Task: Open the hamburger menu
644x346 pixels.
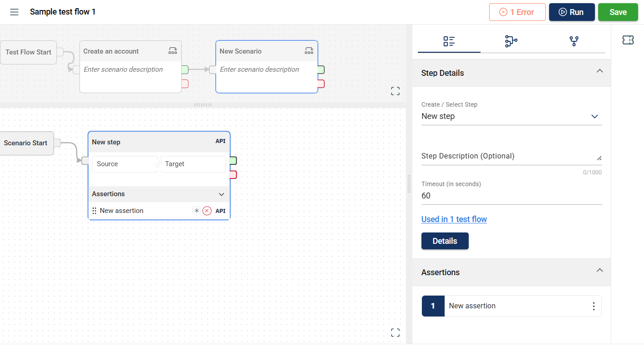Action: 14,12
